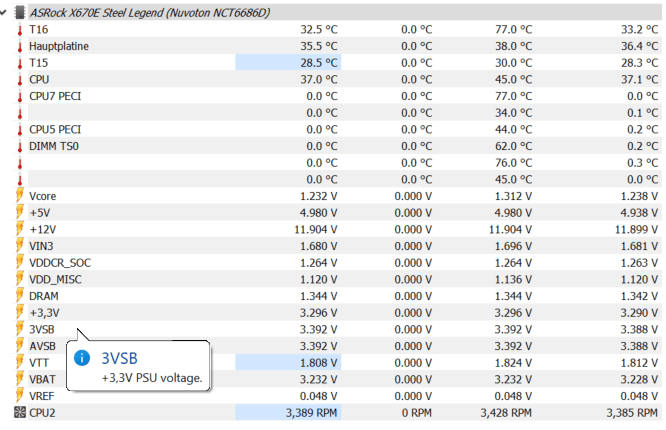Click the thermometer icon beside CPU7 PECI
Screen dimensions: 666x430
(x=20, y=97)
